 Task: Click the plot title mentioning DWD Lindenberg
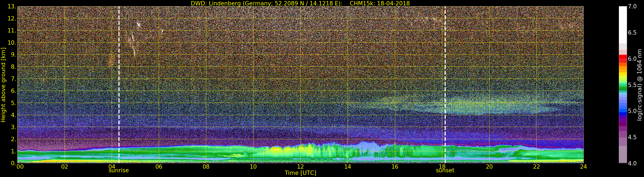coord(300,3)
